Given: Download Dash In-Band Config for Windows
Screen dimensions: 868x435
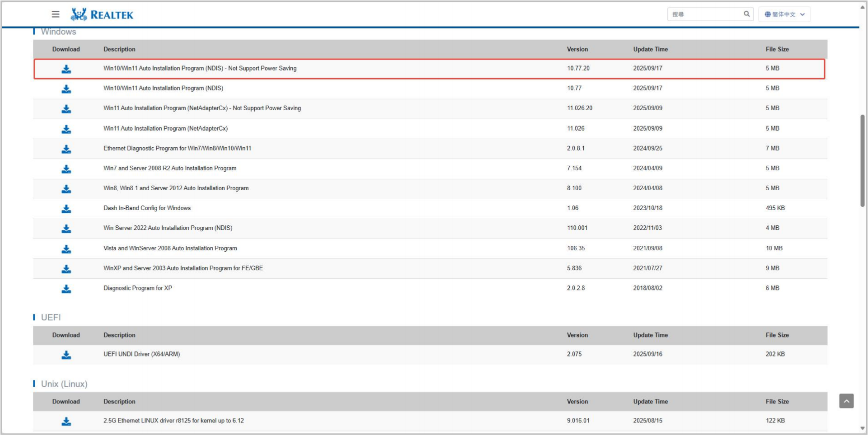Looking at the screenshot, I should click(66, 209).
